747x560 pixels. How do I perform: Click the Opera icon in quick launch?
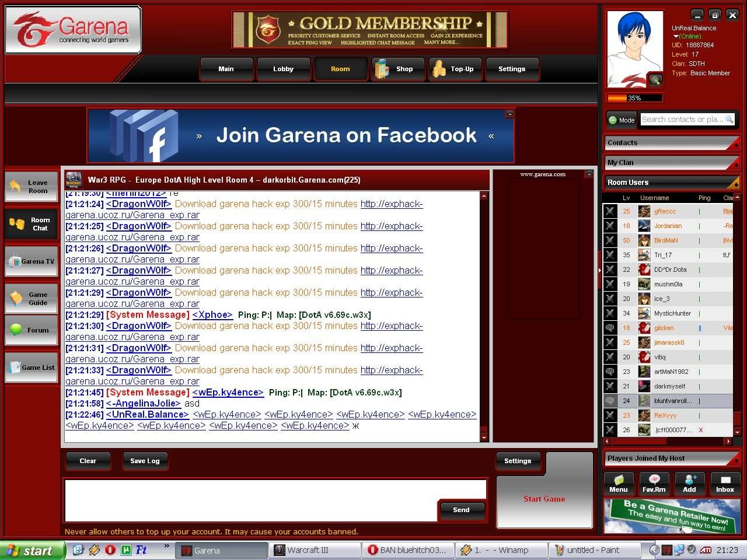pos(110,549)
